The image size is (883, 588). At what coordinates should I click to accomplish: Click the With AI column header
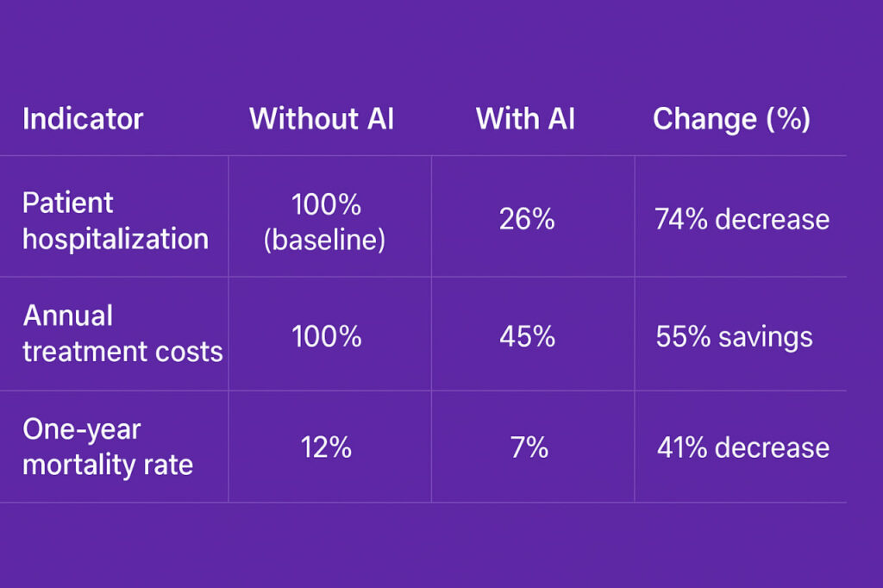click(527, 119)
